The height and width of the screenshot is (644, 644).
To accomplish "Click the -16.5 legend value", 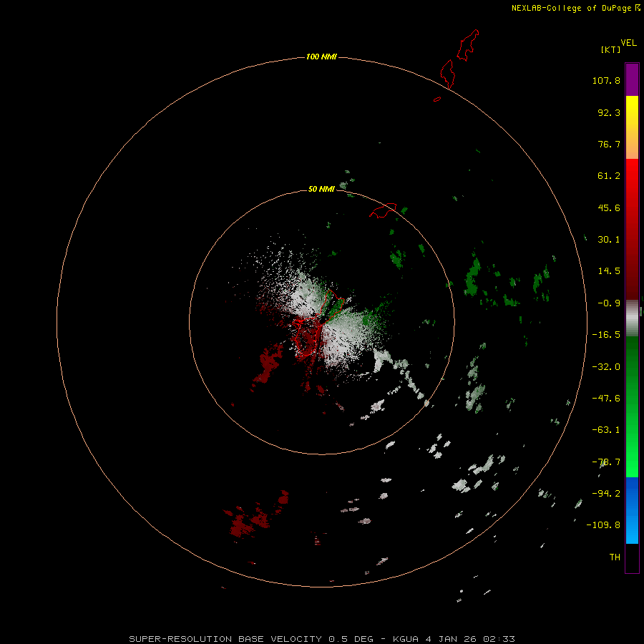I will [x=606, y=335].
